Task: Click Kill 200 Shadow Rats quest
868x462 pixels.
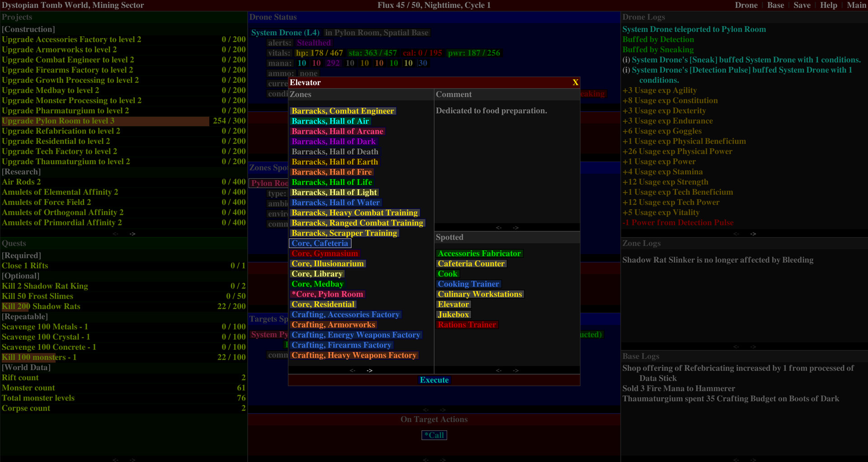Action: 41,306
